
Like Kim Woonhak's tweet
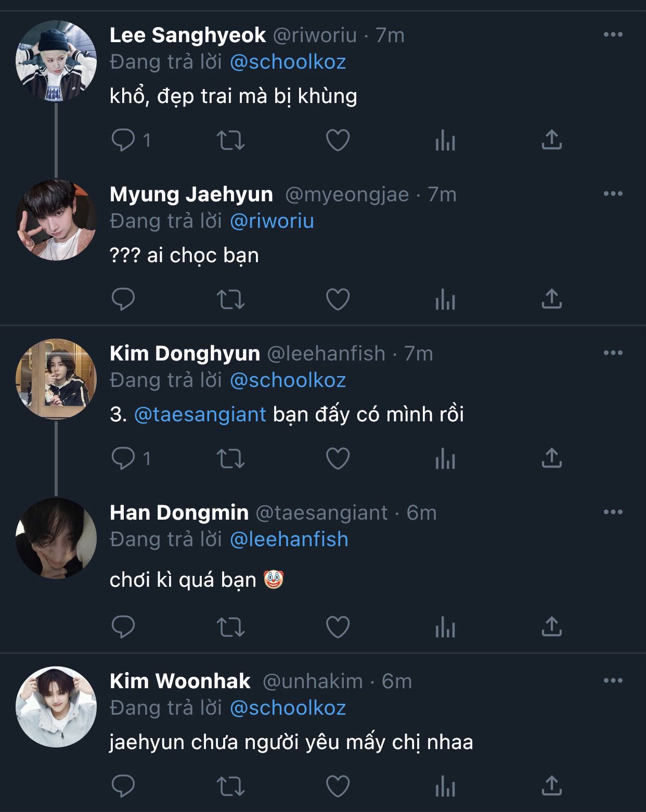coord(338,786)
